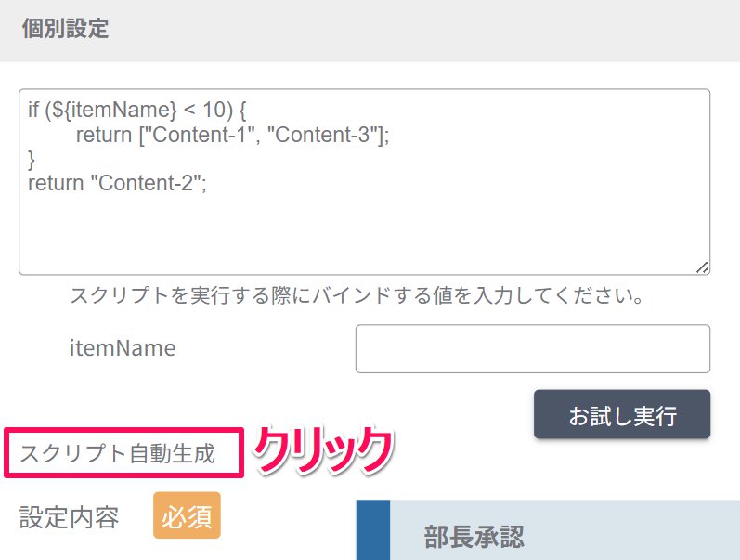
Task: Click the 設定内容 label
Action: click(x=69, y=516)
